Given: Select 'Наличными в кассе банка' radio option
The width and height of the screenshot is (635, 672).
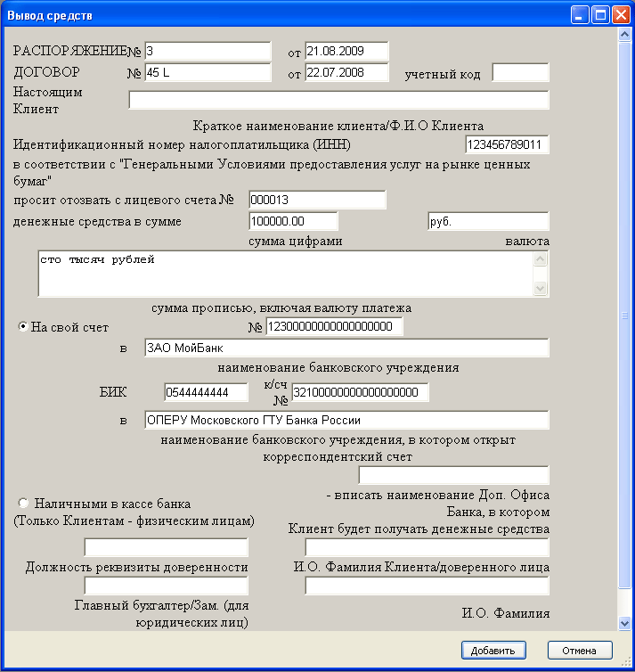Looking at the screenshot, I should [x=23, y=503].
